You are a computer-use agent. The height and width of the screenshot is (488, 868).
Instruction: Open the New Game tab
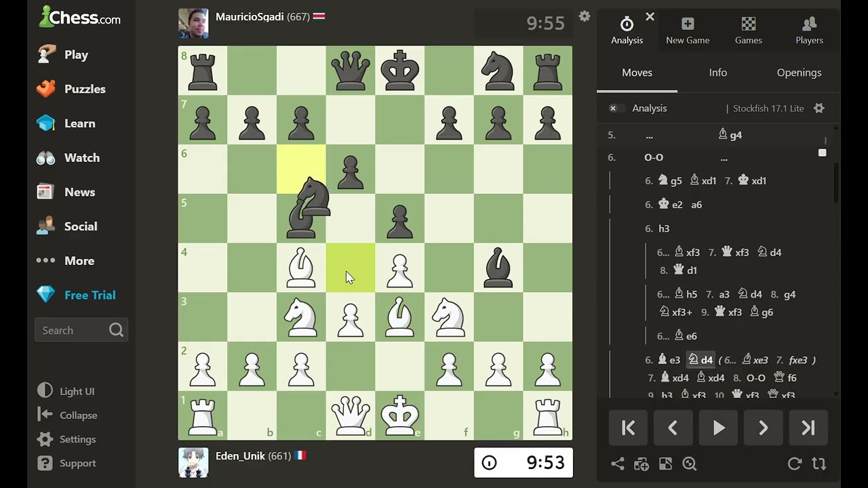688,30
